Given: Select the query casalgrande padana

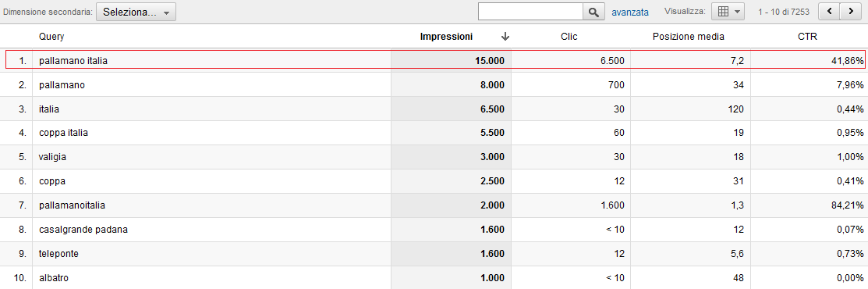Looking at the screenshot, I should [83, 229].
